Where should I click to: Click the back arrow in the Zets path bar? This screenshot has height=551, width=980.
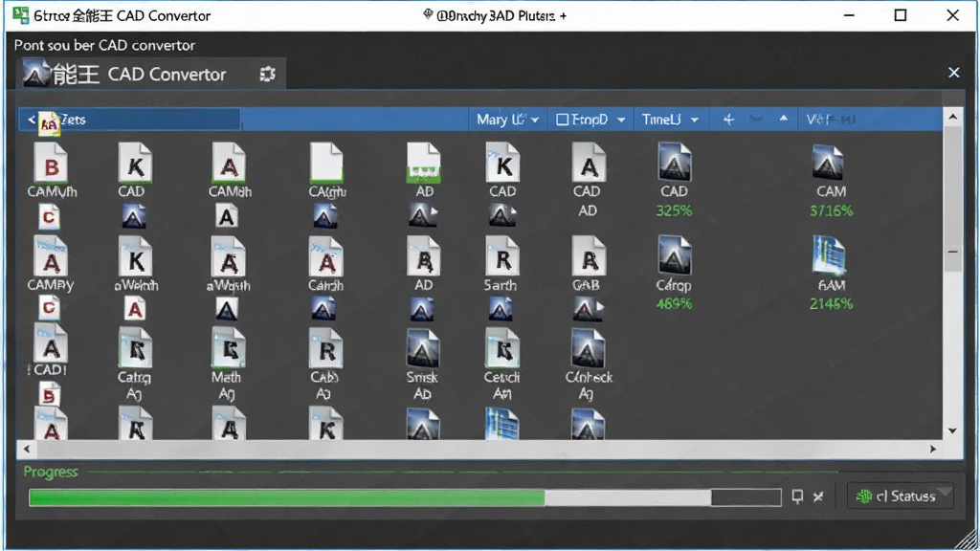31,120
